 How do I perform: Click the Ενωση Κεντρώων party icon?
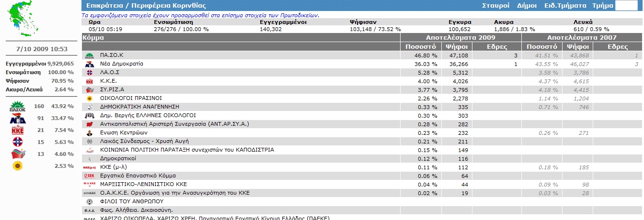89,133
